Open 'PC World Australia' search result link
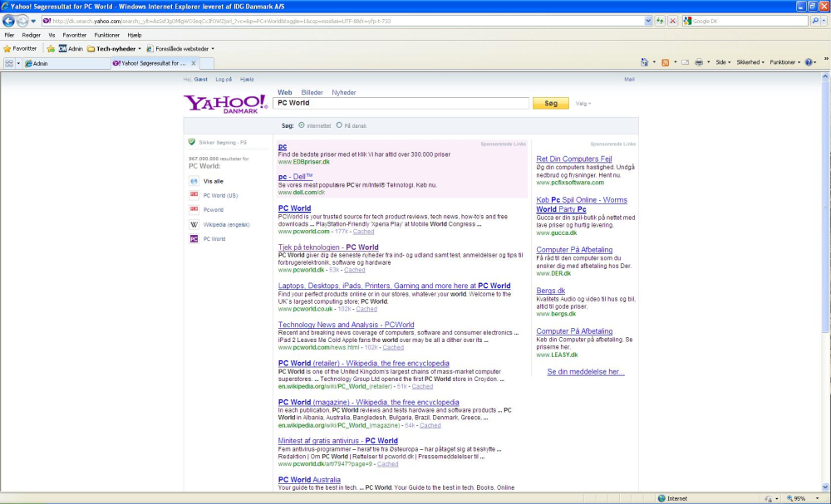831x504 pixels. pyautogui.click(x=309, y=480)
